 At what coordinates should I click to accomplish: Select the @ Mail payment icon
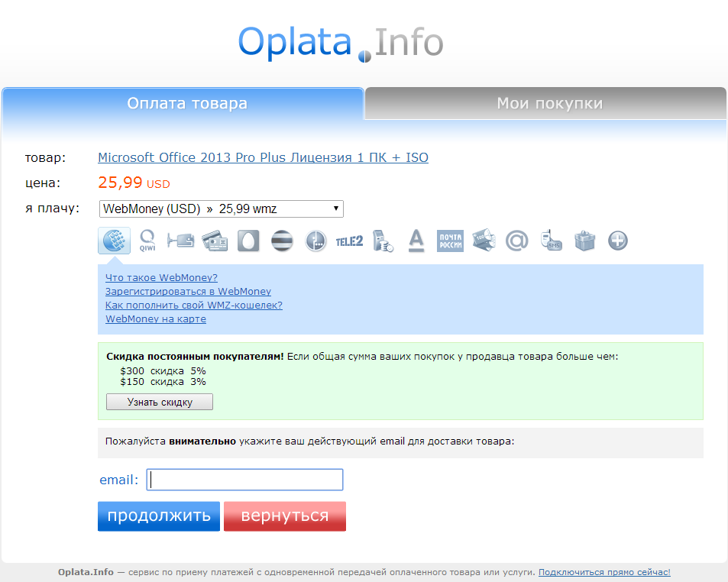pyautogui.click(x=516, y=241)
